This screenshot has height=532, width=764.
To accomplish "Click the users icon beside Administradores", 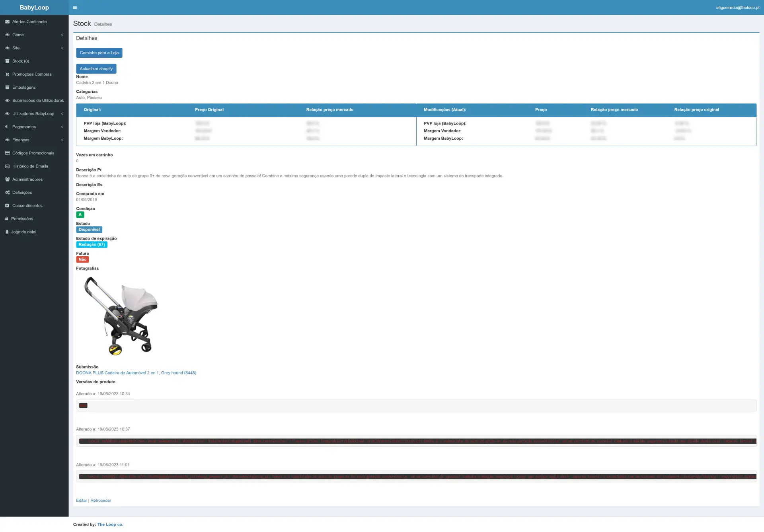I will tap(7, 179).
